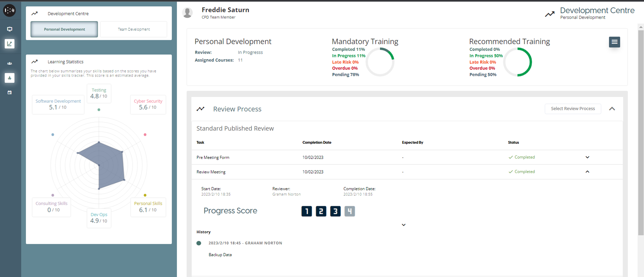
Task: Click the Learning Statistics trend icon
Action: pos(34,62)
